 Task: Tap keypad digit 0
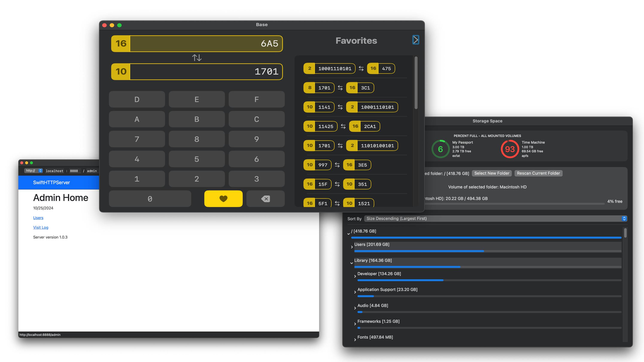[150, 199]
